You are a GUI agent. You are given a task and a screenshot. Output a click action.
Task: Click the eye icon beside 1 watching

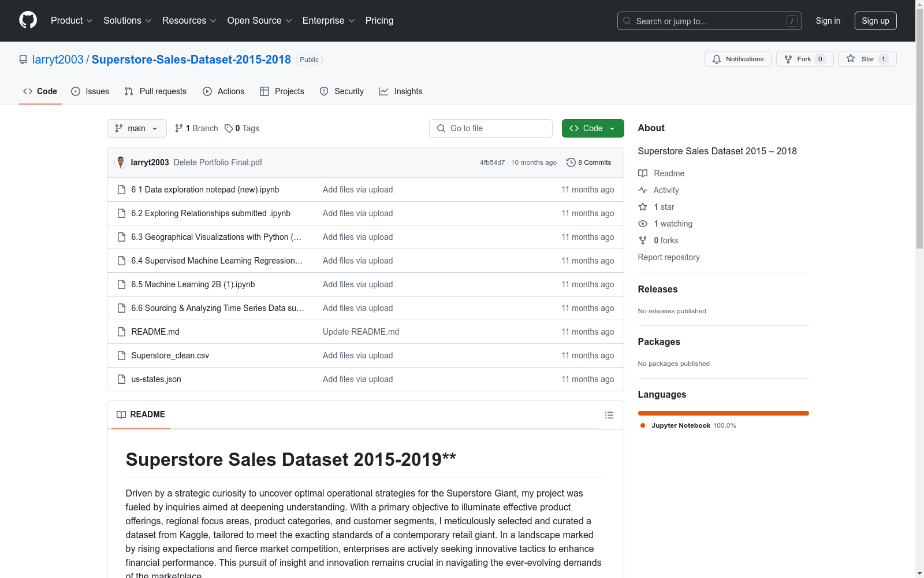pos(643,224)
